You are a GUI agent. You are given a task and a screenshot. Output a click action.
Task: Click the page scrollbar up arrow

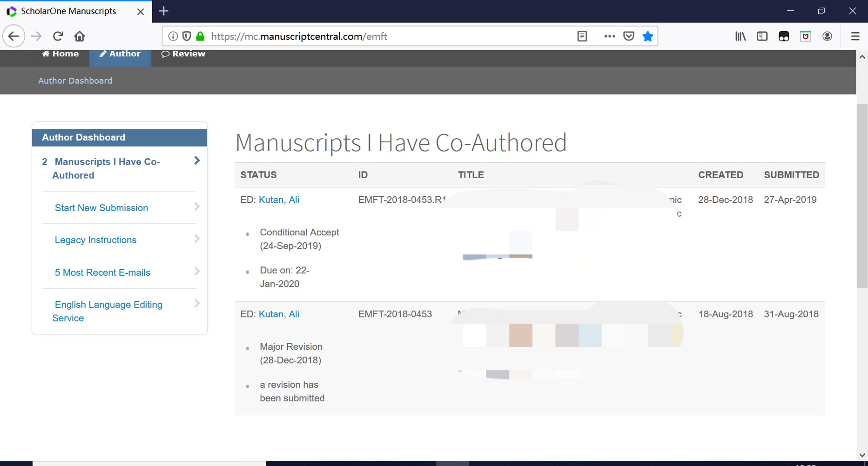(x=862, y=57)
